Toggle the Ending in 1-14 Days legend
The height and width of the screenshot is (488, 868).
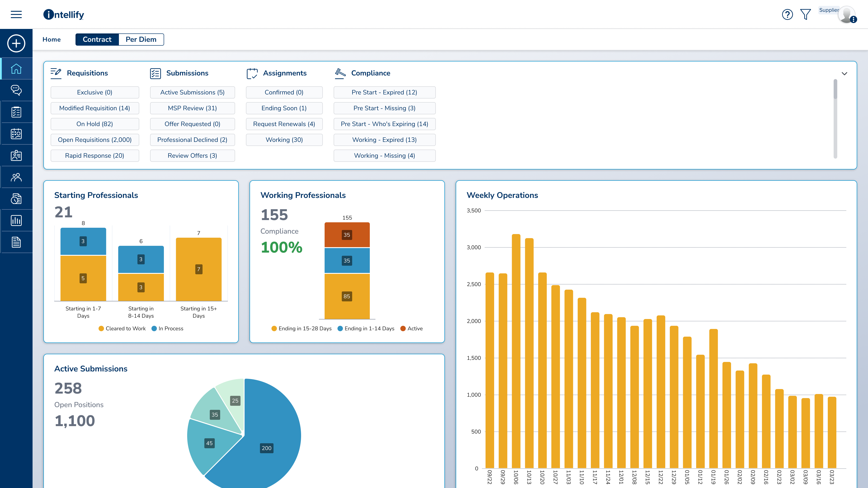coord(366,328)
